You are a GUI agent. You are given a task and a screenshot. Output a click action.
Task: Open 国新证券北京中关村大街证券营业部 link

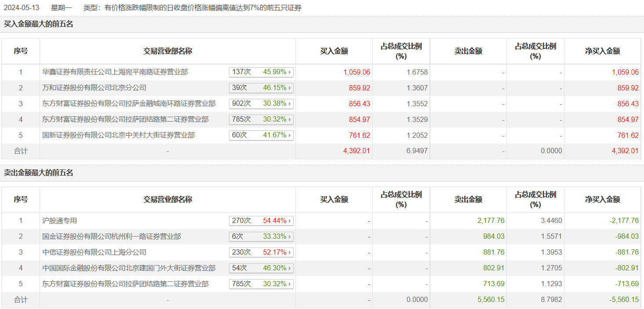[118, 135]
